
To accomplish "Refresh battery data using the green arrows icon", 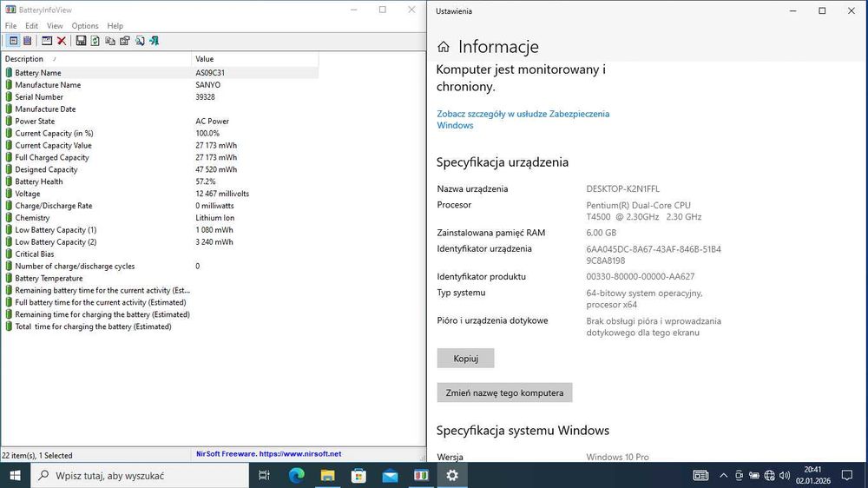I will pos(95,41).
